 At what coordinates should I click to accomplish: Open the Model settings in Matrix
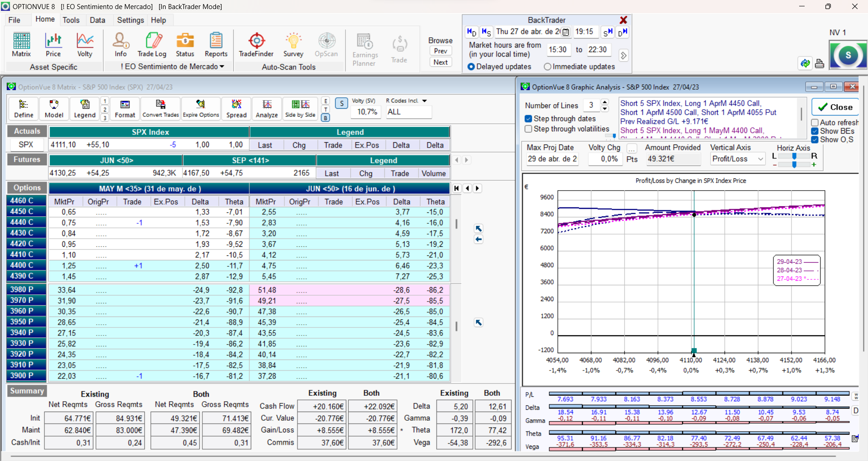(x=54, y=109)
